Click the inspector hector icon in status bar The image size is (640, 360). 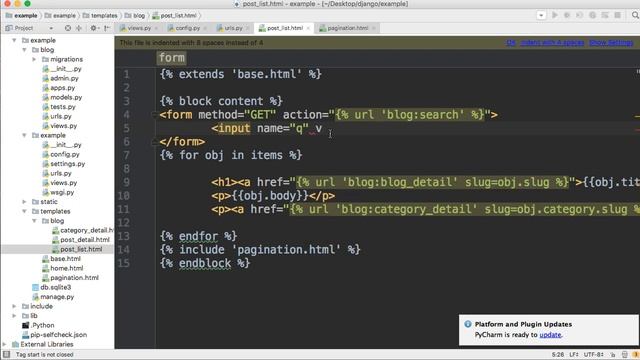(624, 354)
